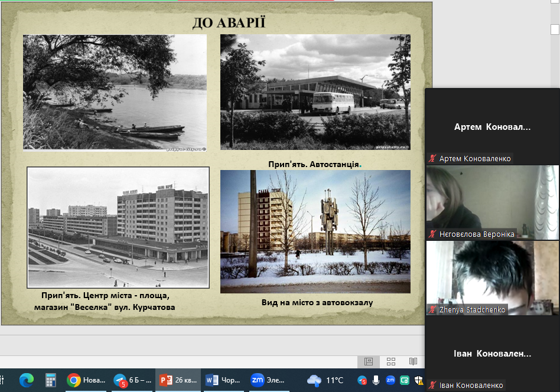Screen dimensions: 560x392
Task: Open the Windows Security tray icon
Action: (x=419, y=380)
